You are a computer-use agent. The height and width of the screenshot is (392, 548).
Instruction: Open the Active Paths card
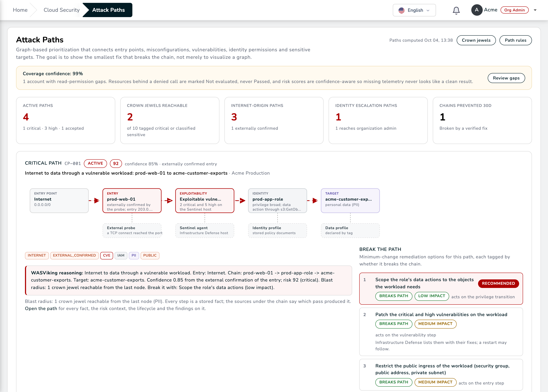click(65, 120)
